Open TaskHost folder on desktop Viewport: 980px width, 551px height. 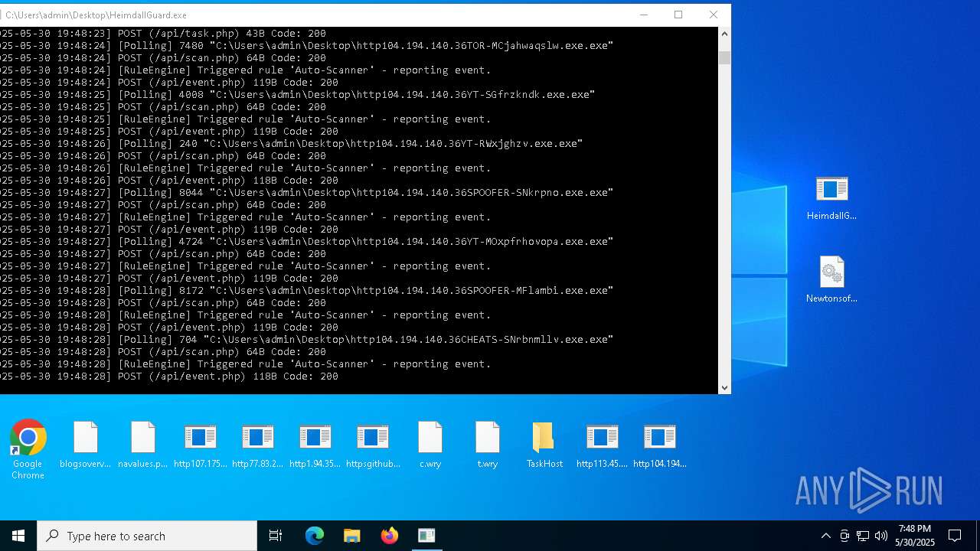[x=544, y=445]
